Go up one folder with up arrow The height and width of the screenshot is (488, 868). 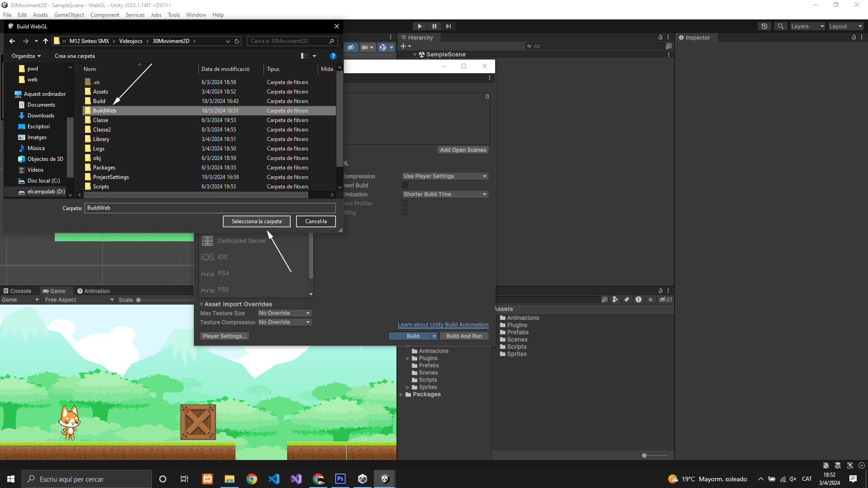click(x=46, y=41)
